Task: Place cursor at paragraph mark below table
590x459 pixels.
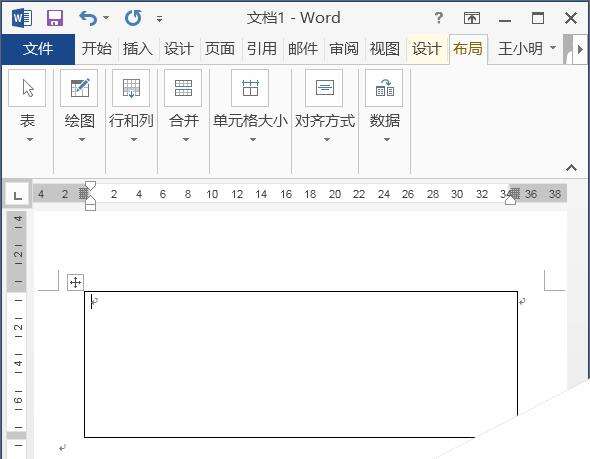Action: tap(62, 448)
